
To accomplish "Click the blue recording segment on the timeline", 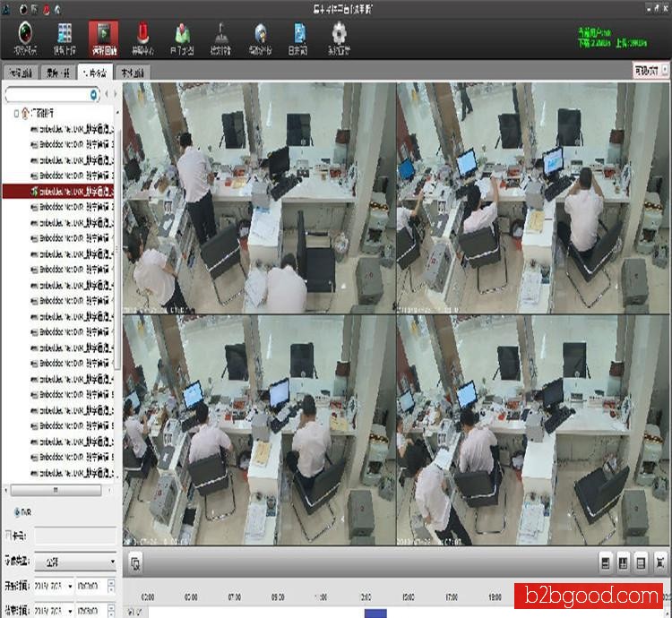I will pos(375,613).
